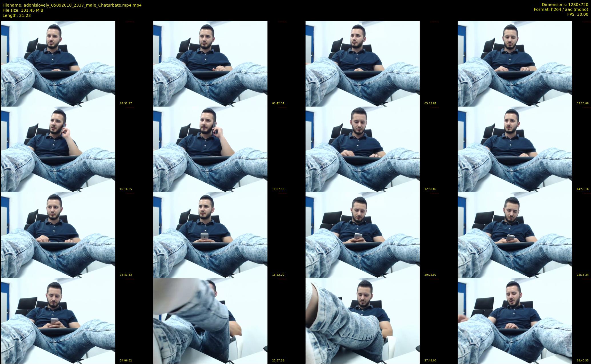Select the 25:57.79 frame with raised leg
The height and width of the screenshot is (364, 591).
click(210, 321)
